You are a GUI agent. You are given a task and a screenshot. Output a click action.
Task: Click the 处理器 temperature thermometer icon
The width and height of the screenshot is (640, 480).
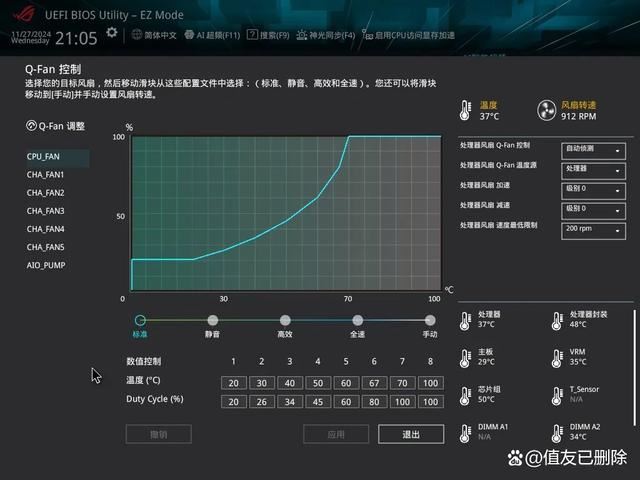tap(465, 321)
